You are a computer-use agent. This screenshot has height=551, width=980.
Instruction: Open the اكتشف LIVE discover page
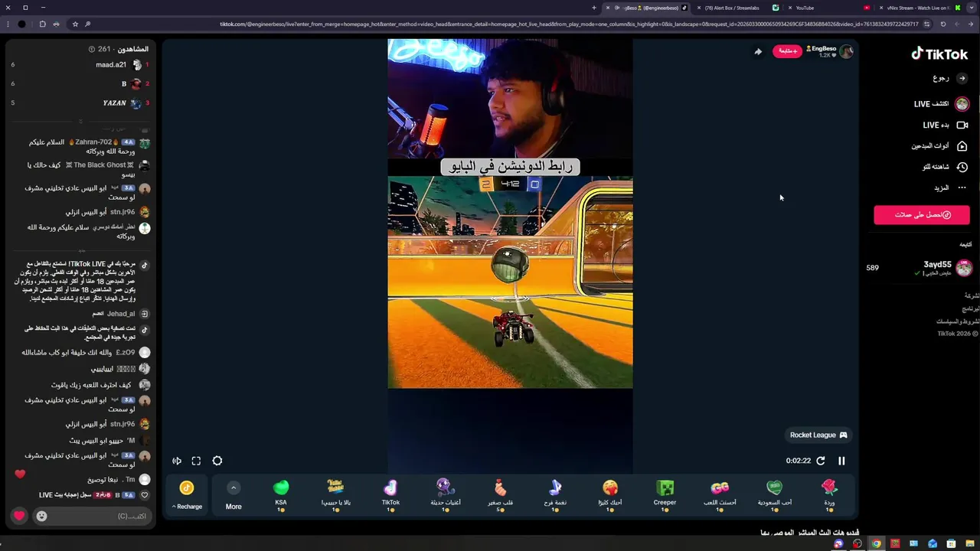941,104
